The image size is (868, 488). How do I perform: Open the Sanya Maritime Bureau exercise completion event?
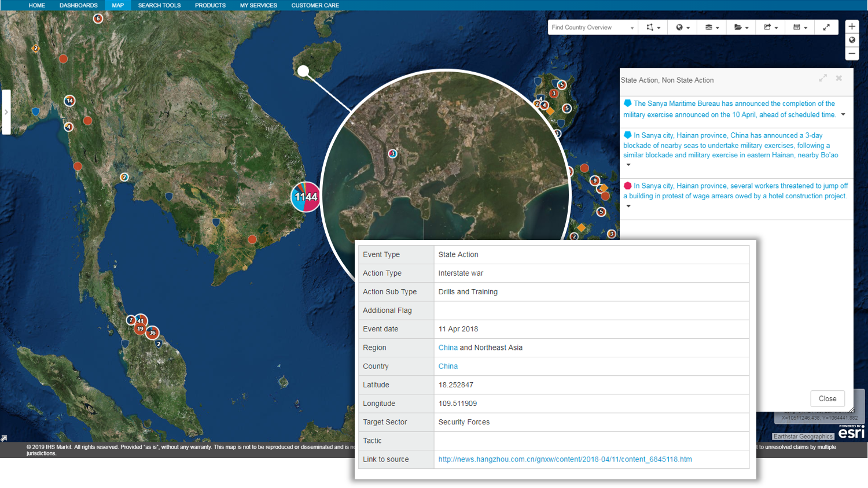click(730, 109)
